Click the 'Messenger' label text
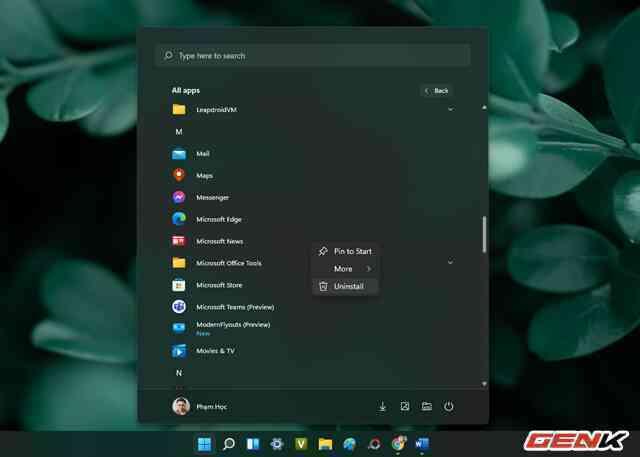 213,197
